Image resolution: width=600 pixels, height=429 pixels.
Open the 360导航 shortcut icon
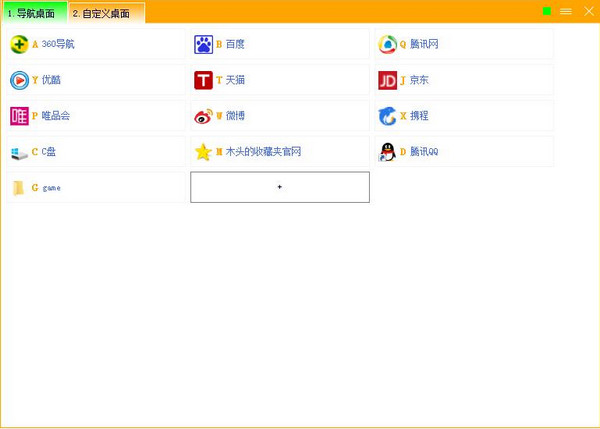pyautogui.click(x=19, y=44)
